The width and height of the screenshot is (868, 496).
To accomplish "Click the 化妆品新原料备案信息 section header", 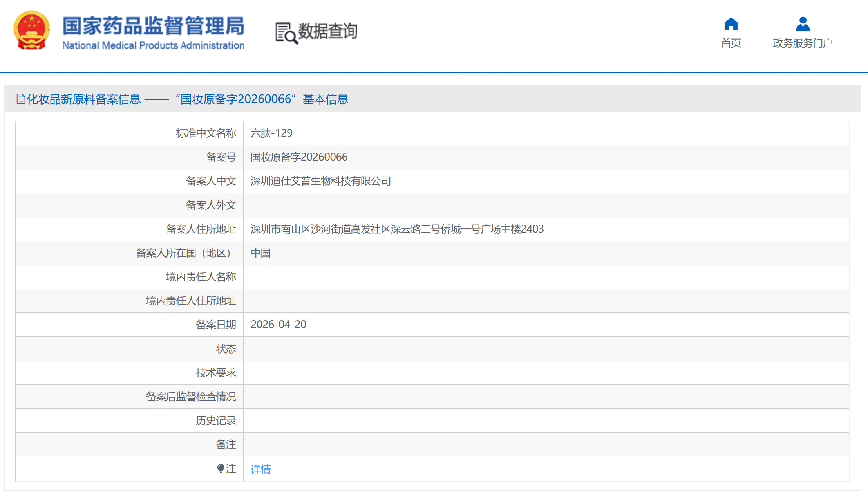I will click(83, 99).
